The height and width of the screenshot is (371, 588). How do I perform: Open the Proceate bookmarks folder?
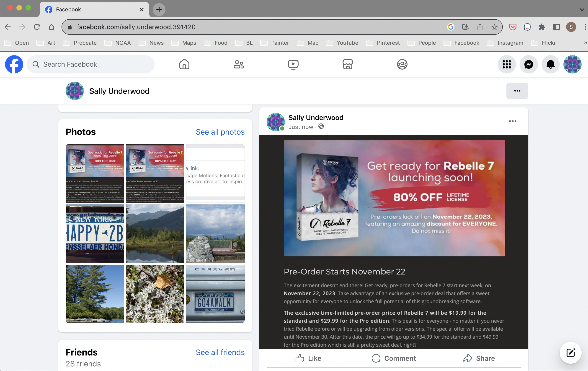(80, 43)
